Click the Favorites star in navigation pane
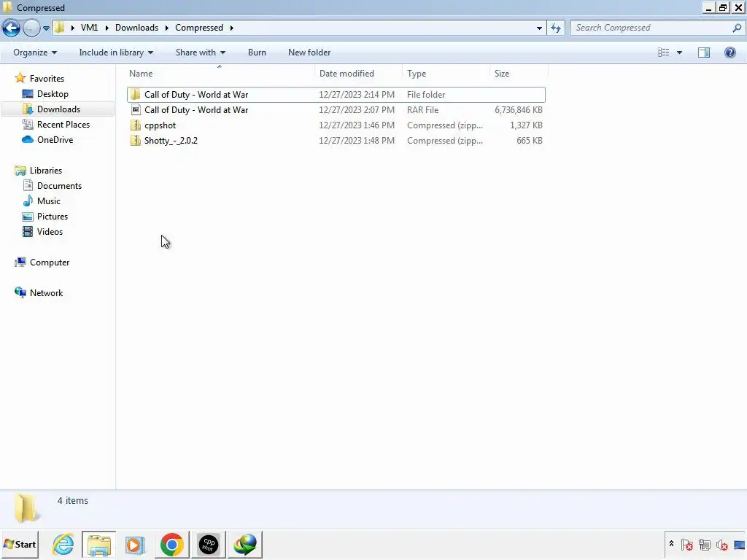This screenshot has width=747, height=560. pos(20,78)
